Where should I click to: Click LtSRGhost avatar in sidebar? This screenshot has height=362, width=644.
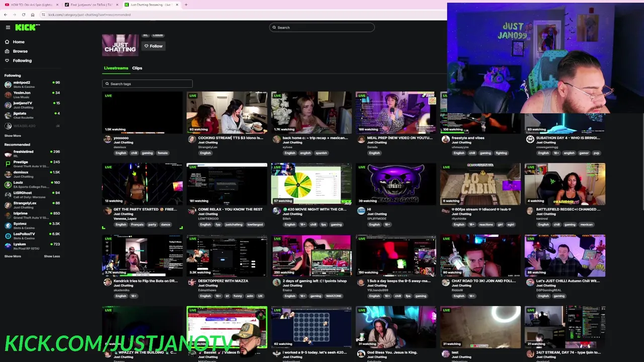(8, 195)
